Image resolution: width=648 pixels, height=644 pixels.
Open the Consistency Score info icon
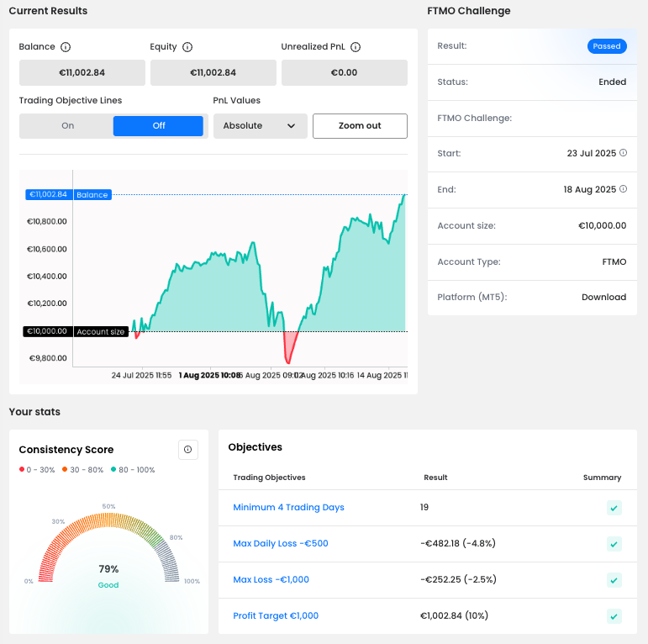tap(187, 450)
